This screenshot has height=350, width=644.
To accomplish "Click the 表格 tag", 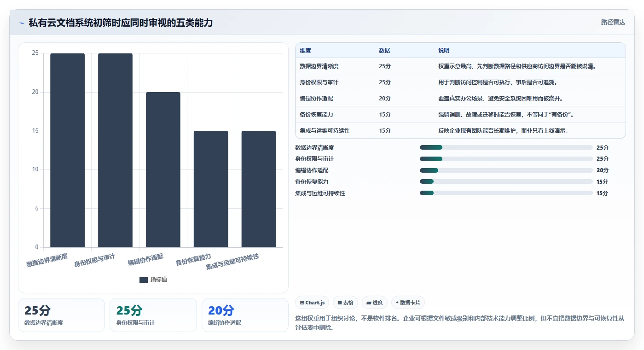I will coord(345,303).
